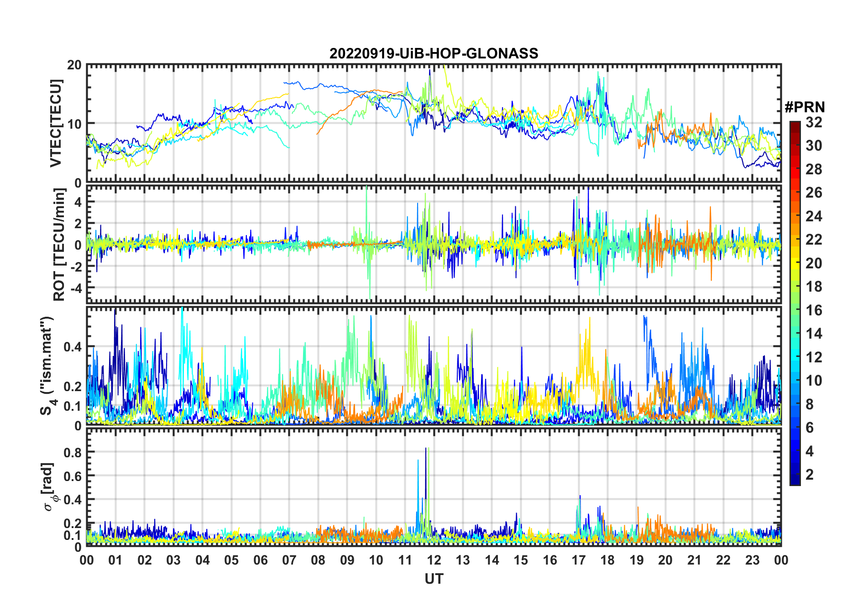The width and height of the screenshot is (868, 607).
Task: Click the 06 tick on the UT axis
Action: 260,560
